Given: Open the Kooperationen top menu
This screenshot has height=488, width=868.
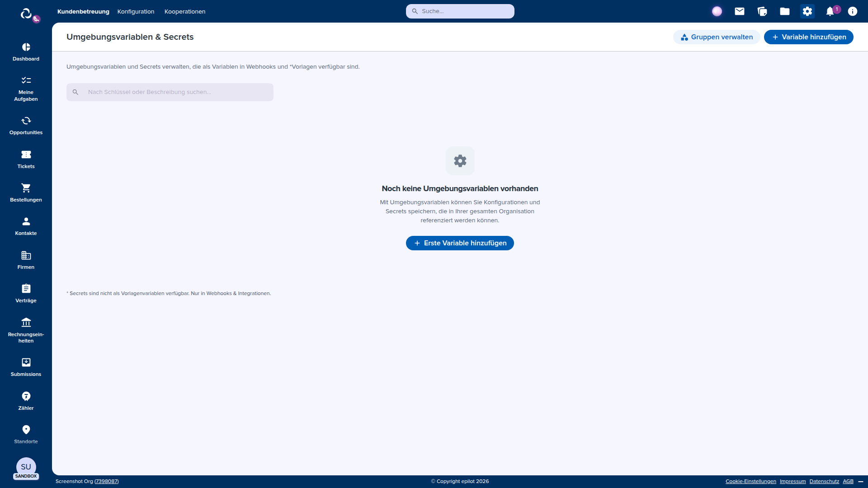Looking at the screenshot, I should tap(185, 11).
